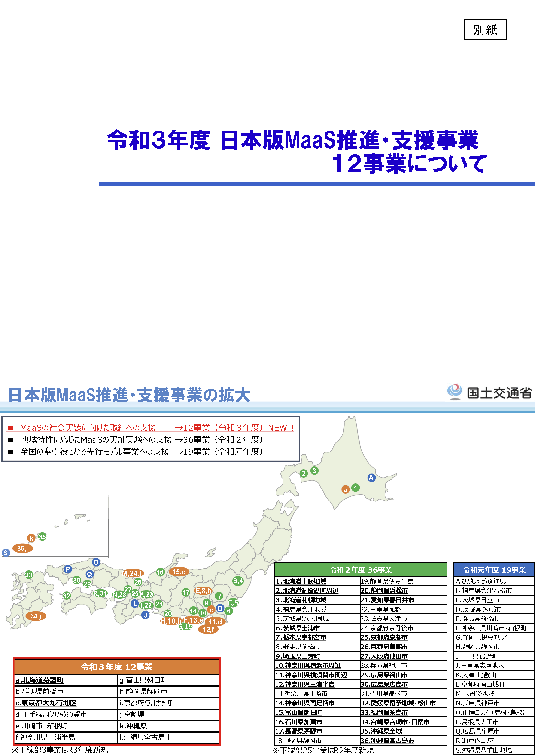Image resolution: width=535 pixels, height=756 pixels.
Task: Click blue map marker Q
Action: pyautogui.click(x=89, y=575)
